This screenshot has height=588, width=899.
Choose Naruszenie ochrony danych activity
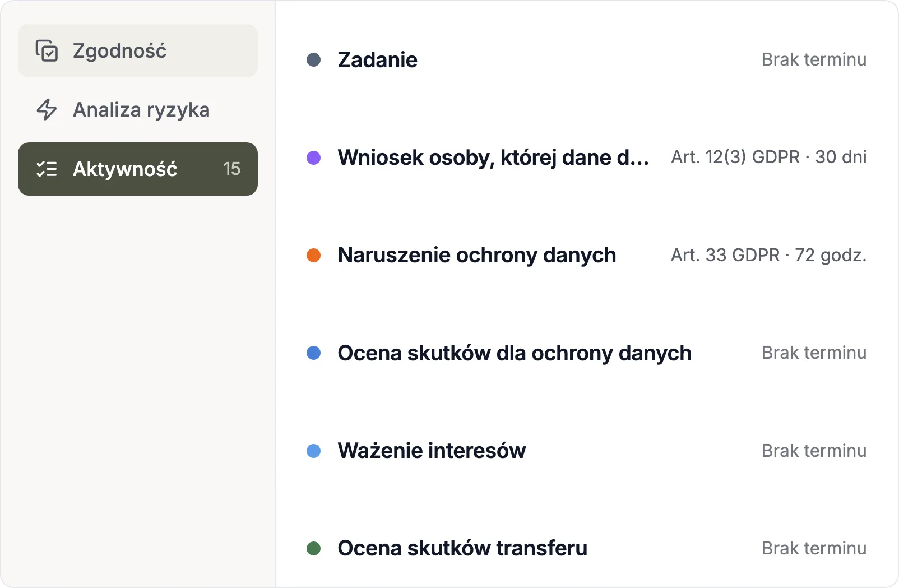point(477,255)
